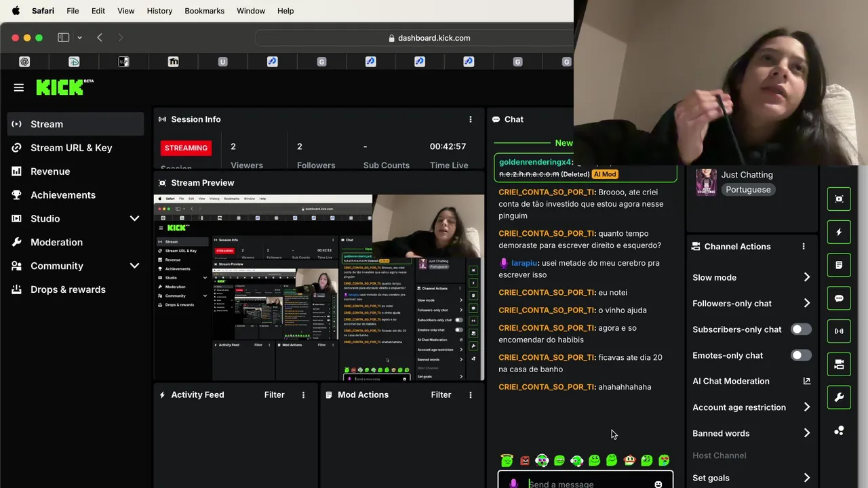Click the channel actions camera icon in right rail
This screenshot has height=488, width=868.
point(839,364)
